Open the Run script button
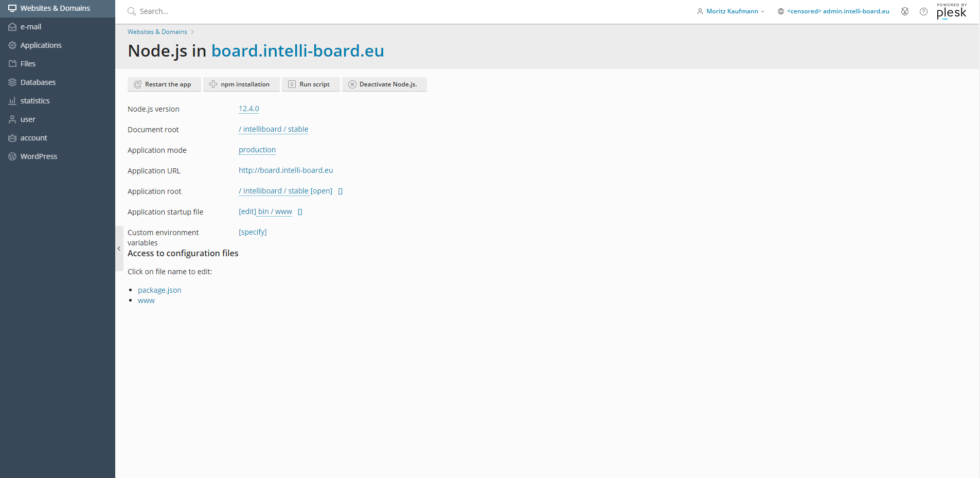The height and width of the screenshot is (478, 980). 311,84
